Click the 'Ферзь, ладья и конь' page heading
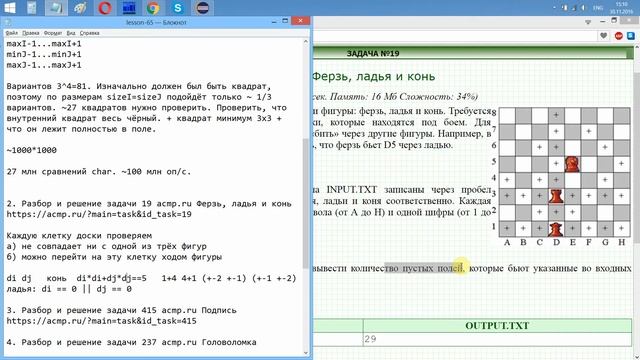The image size is (640, 360). [374, 77]
